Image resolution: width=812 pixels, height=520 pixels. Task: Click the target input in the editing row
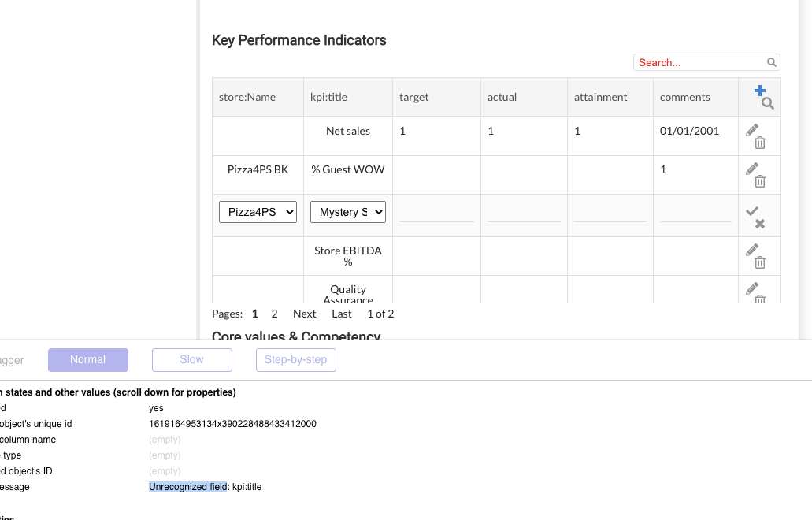point(436,213)
